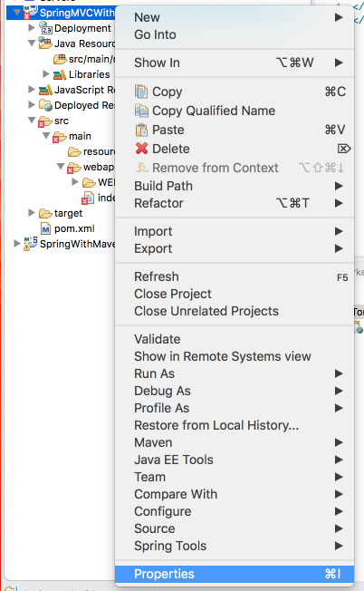Expand the Deployment Descriptor node
364x591 pixels.
pyautogui.click(x=32, y=27)
